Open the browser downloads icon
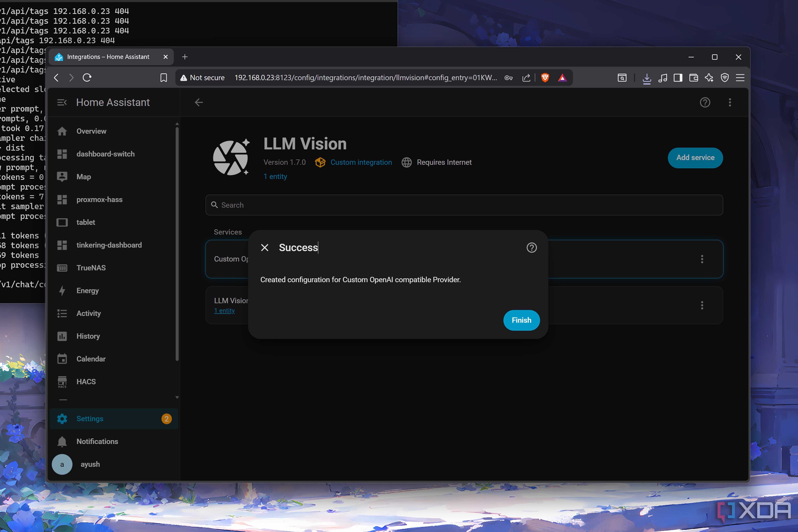Image resolution: width=798 pixels, height=532 pixels. [647, 78]
